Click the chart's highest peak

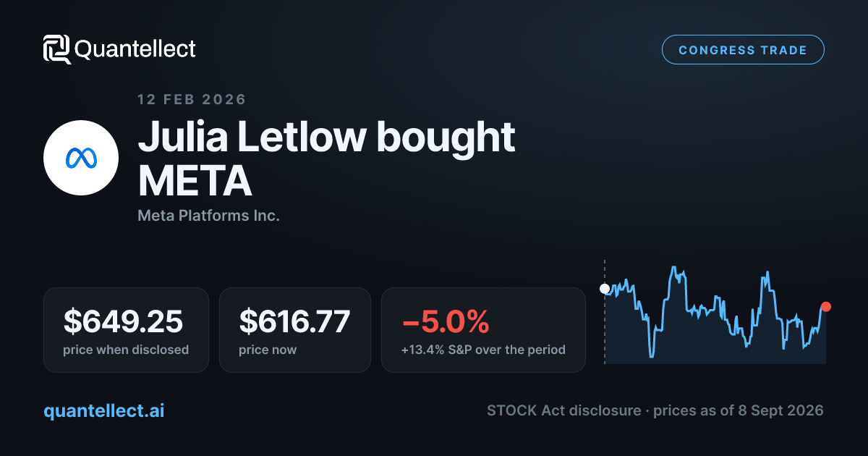[673, 268]
